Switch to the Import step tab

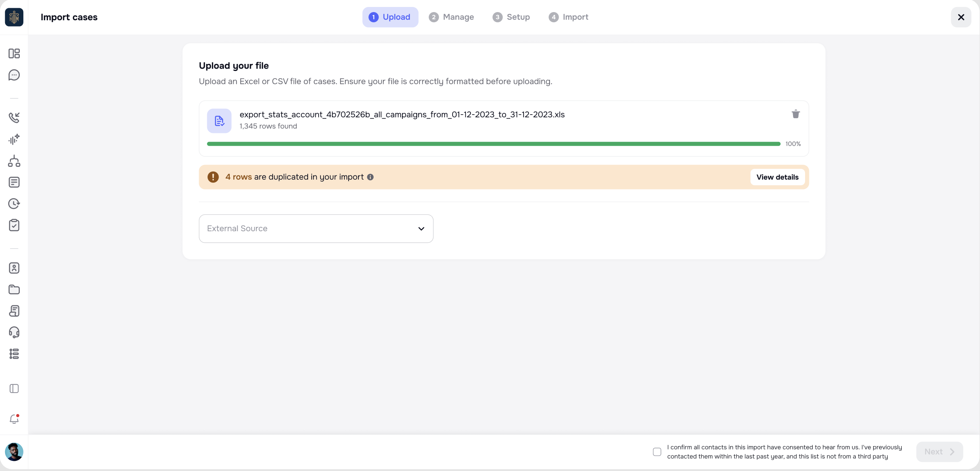(568, 17)
